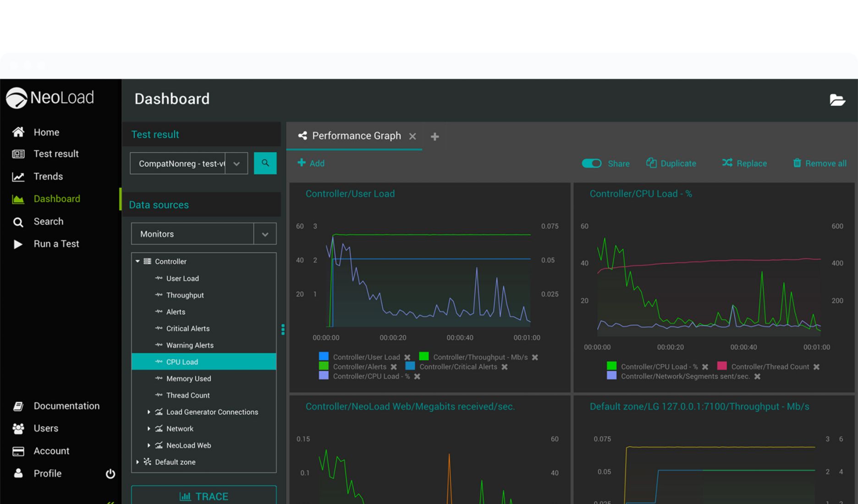Go to Run a Test page

56,244
